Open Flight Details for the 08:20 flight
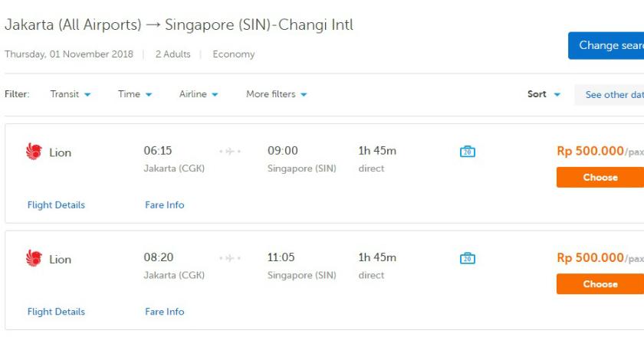 (56, 312)
